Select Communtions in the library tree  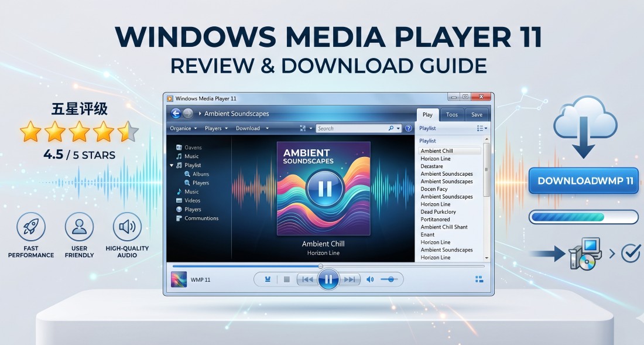197,218
